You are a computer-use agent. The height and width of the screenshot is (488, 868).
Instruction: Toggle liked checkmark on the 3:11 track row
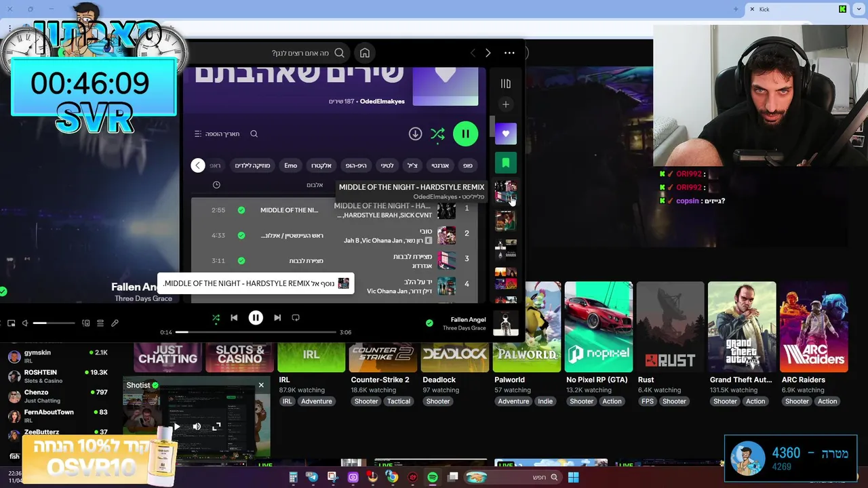[x=241, y=260]
